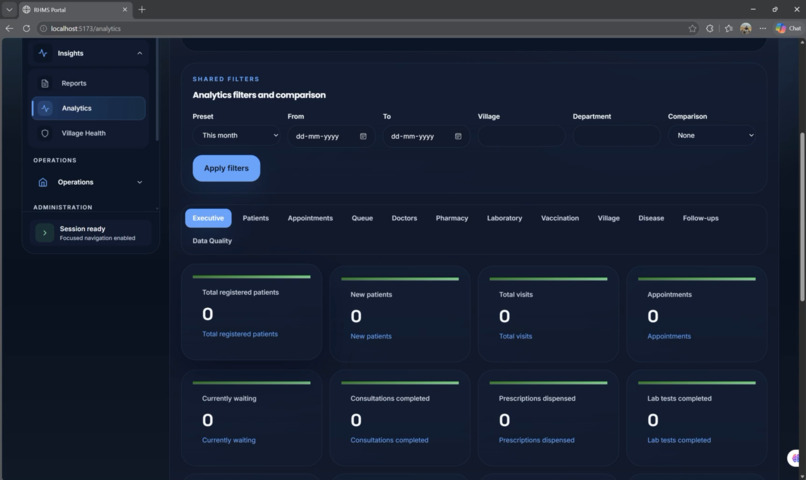Click the Prescriptions dispensed card
Image resolution: width=806 pixels, height=480 pixels.
[548, 418]
